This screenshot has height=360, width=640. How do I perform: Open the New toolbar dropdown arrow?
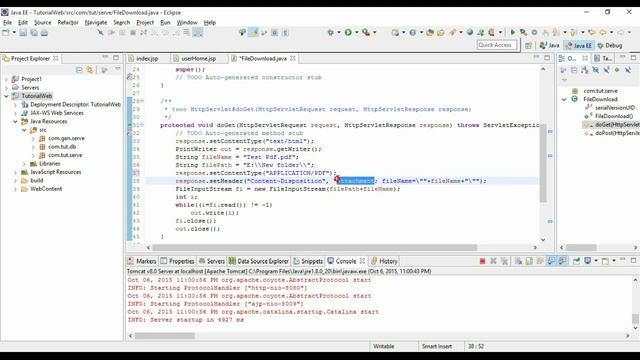[x=13, y=33]
